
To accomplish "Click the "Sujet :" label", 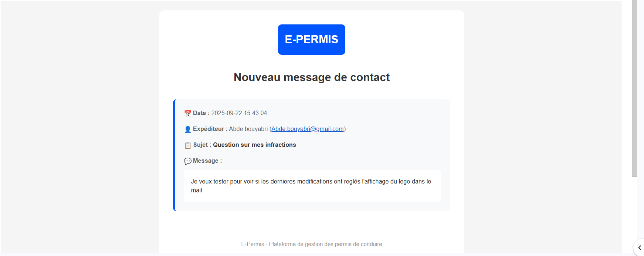I will pos(202,145).
